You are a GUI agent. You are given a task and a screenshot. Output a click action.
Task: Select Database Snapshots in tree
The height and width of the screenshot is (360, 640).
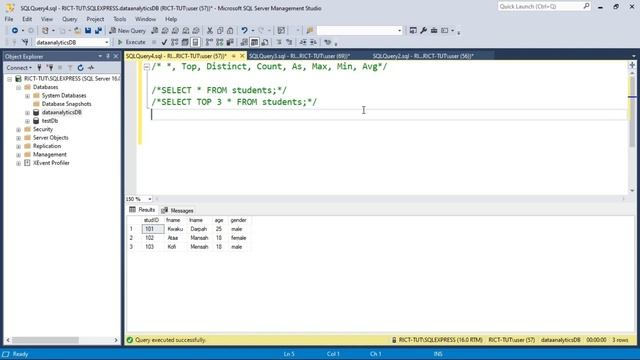[x=66, y=104]
